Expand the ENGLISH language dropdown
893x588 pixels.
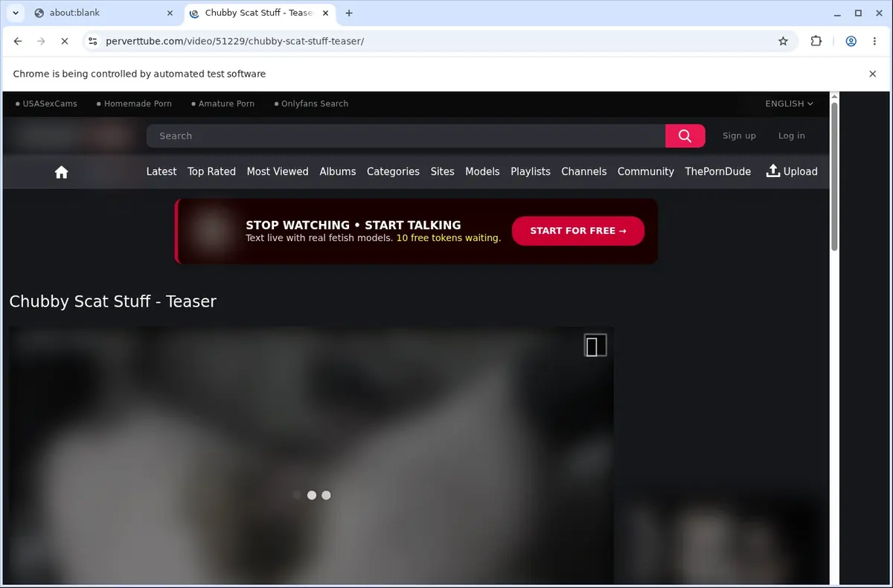click(789, 103)
